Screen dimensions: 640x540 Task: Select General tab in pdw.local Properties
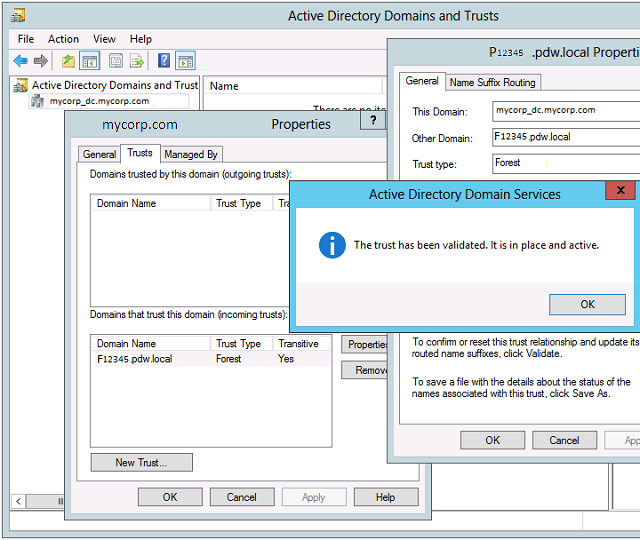pos(422,80)
